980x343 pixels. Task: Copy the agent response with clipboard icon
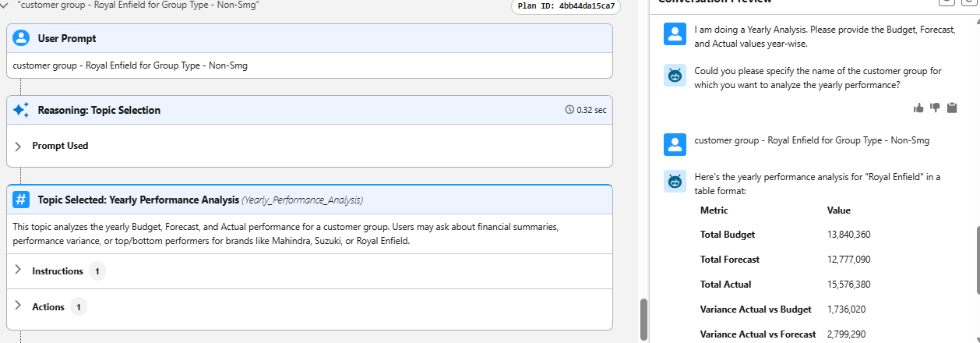951,108
